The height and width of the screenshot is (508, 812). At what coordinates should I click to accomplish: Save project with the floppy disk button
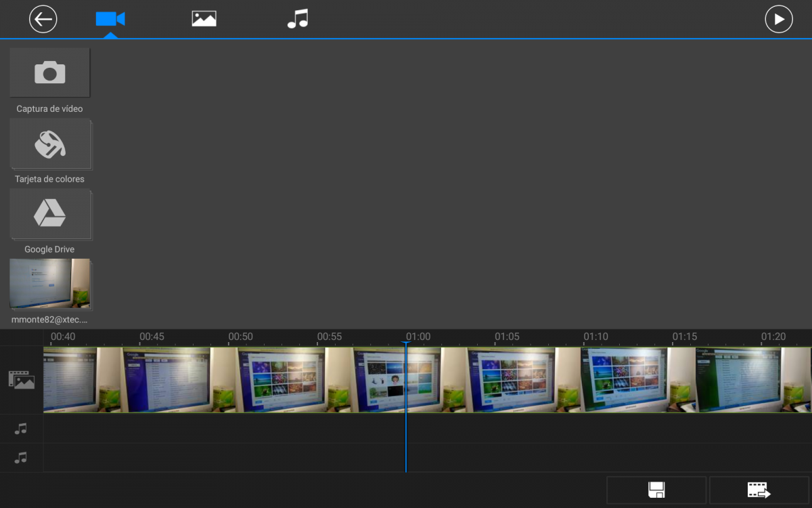[656, 490]
